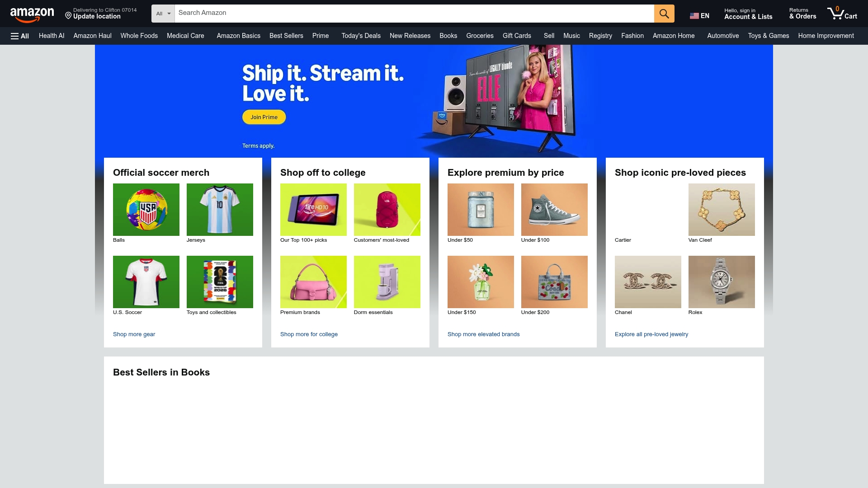Screen dimensions: 868x488
Task: Open Today's Deals in navigation bar
Action: 361,36
